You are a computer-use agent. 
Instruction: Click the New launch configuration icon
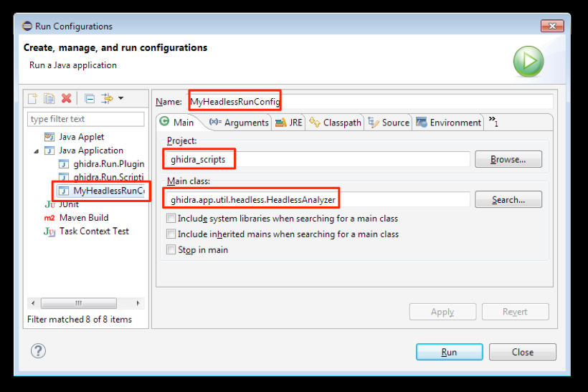tap(32, 98)
